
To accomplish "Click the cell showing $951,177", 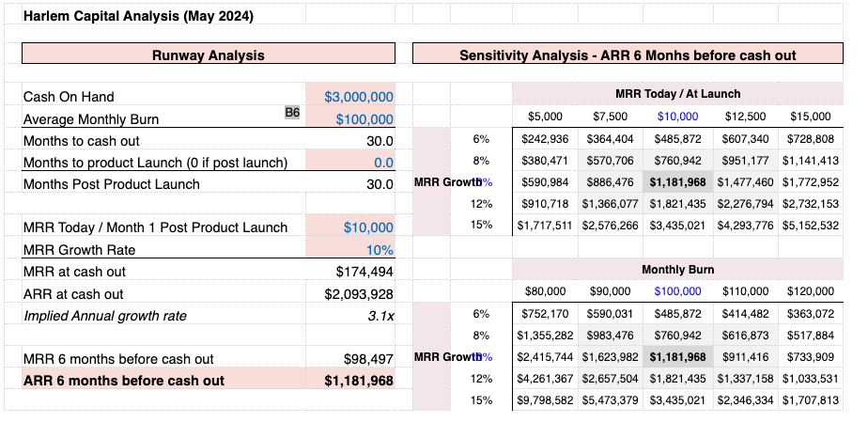I will tap(745, 161).
